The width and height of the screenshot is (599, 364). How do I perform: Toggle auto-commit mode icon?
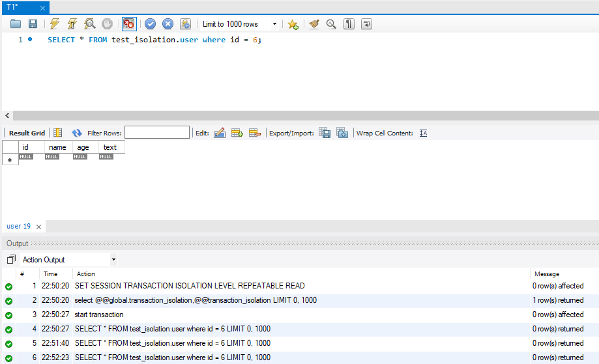pos(185,24)
